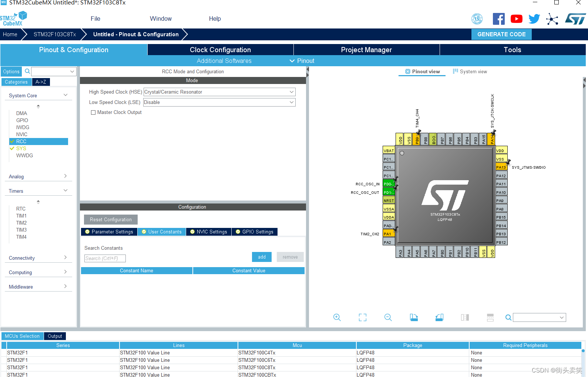Expand the Computing category
The width and height of the screenshot is (588, 377).
click(x=38, y=272)
